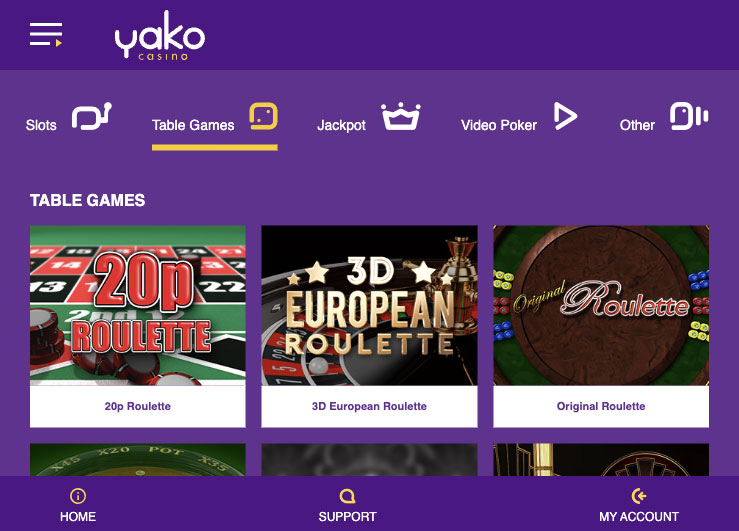Click the Table Games dice icon
739x531 pixels.
pos(263,116)
